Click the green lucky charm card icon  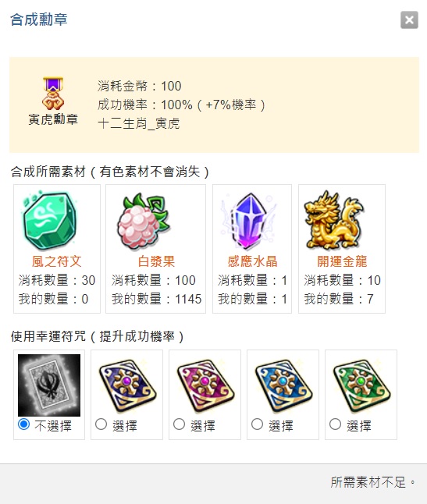click(x=361, y=385)
